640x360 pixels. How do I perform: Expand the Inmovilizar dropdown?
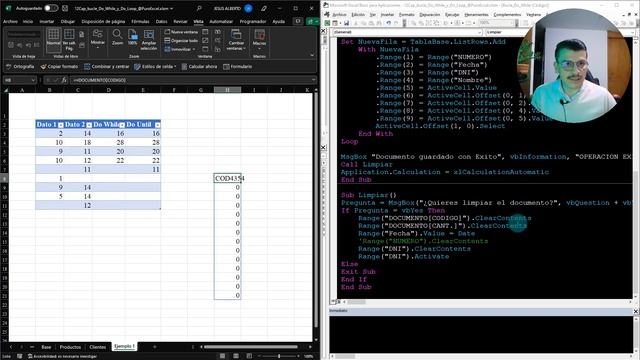[180, 49]
